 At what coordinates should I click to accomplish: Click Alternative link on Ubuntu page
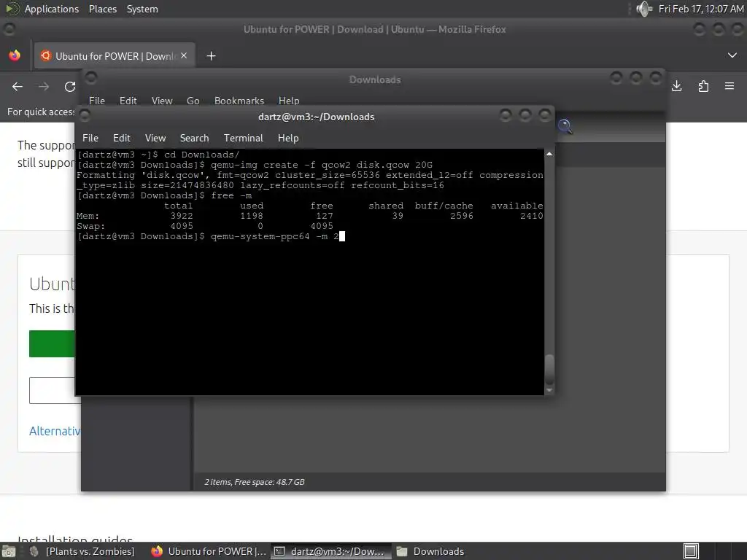tap(55, 431)
